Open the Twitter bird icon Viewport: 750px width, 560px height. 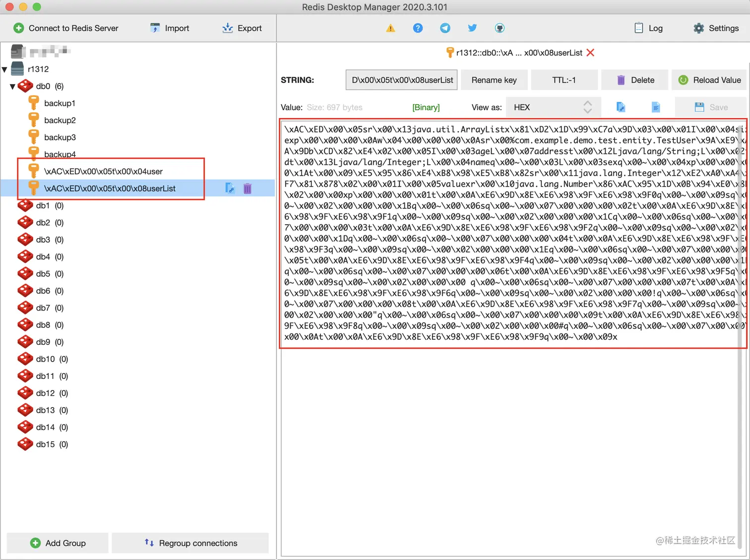[472, 28]
